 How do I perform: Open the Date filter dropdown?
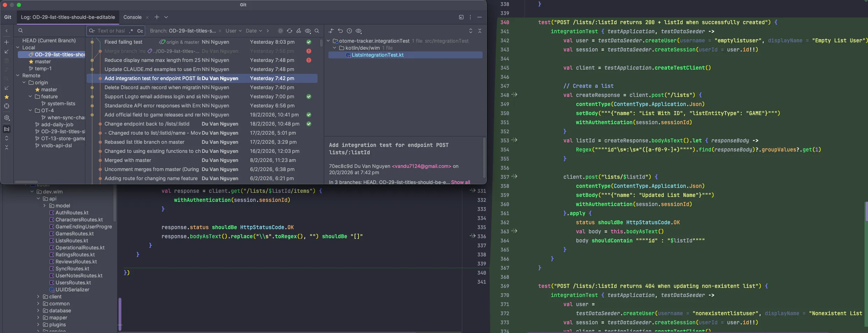click(x=254, y=31)
